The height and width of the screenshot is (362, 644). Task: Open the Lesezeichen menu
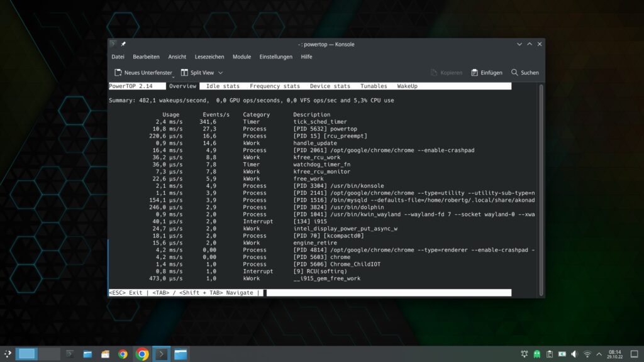tap(209, 57)
